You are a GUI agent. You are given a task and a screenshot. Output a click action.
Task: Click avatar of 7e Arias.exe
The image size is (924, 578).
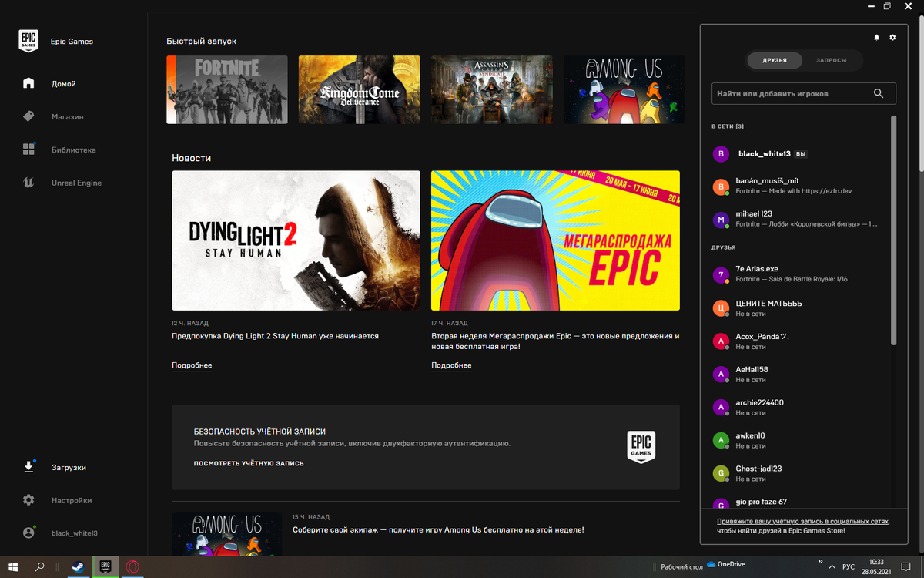721,274
